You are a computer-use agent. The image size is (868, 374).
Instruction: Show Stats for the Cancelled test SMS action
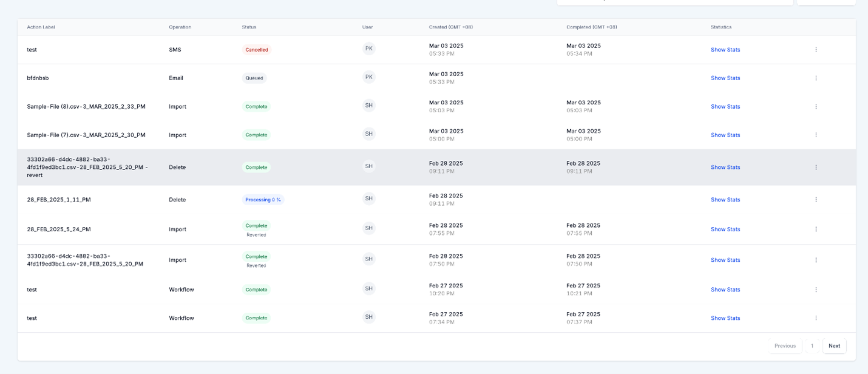click(725, 49)
